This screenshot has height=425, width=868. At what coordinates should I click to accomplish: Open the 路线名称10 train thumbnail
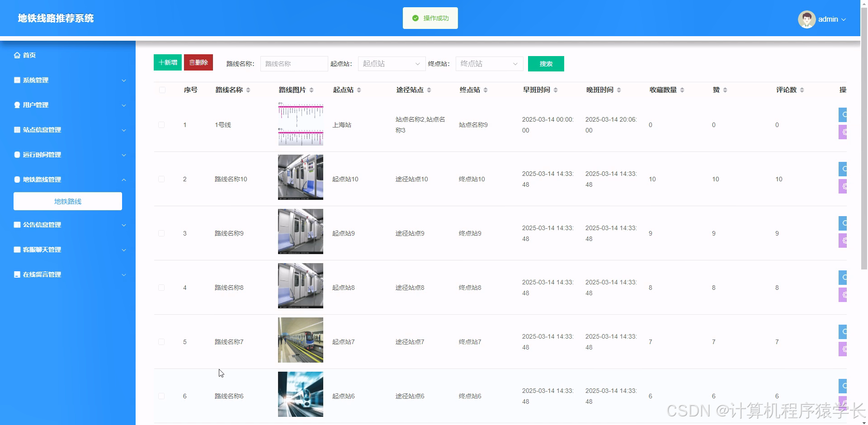[301, 177]
